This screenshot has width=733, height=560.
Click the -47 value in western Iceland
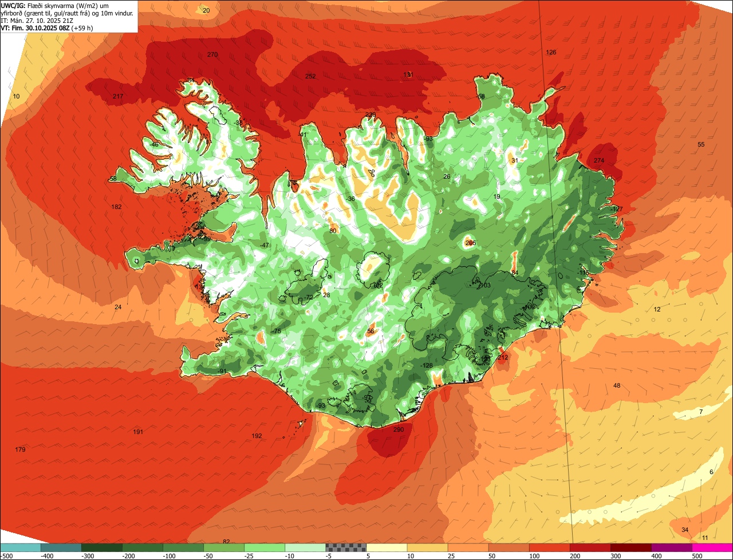(264, 245)
